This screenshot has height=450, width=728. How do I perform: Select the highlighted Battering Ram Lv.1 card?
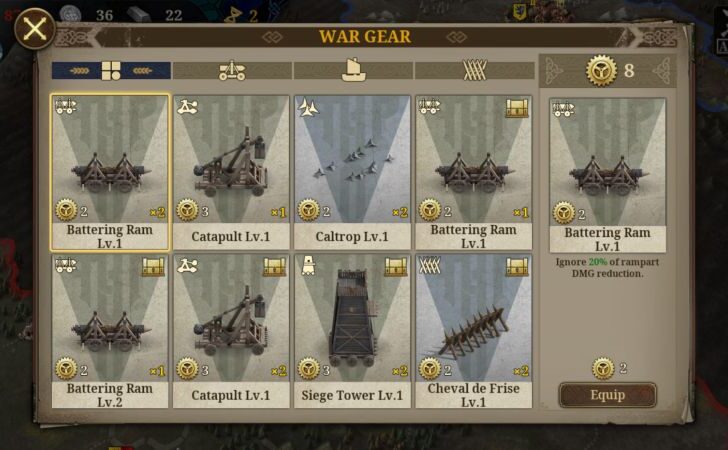[x=110, y=173]
